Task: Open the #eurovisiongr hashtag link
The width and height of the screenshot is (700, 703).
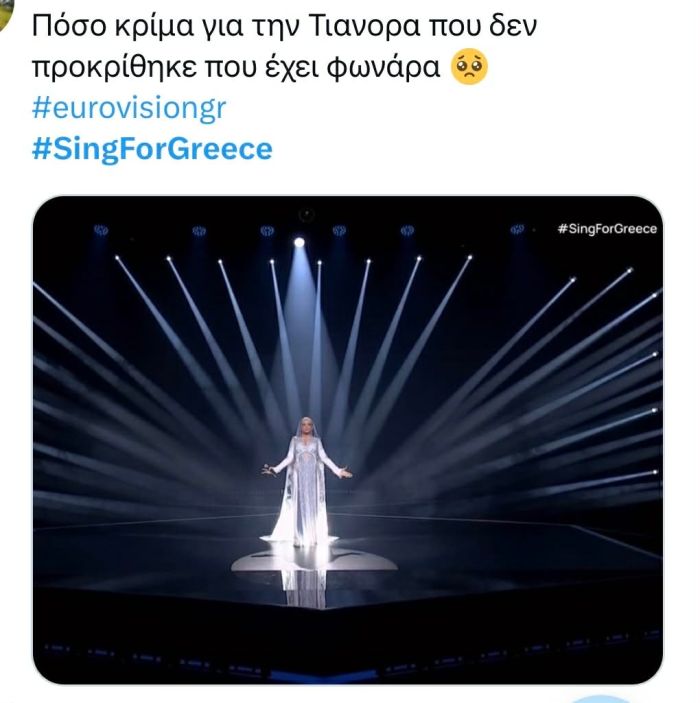Action: click(129, 109)
